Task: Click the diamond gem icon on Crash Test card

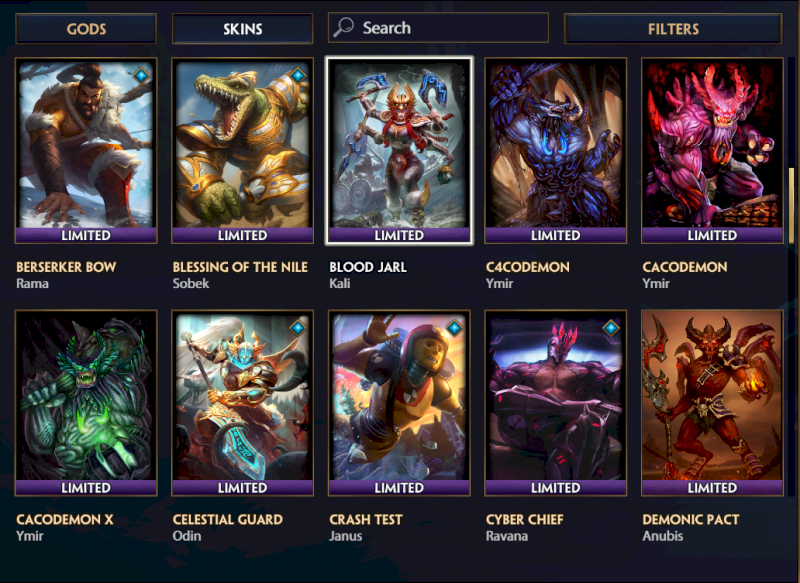Action: (x=455, y=327)
